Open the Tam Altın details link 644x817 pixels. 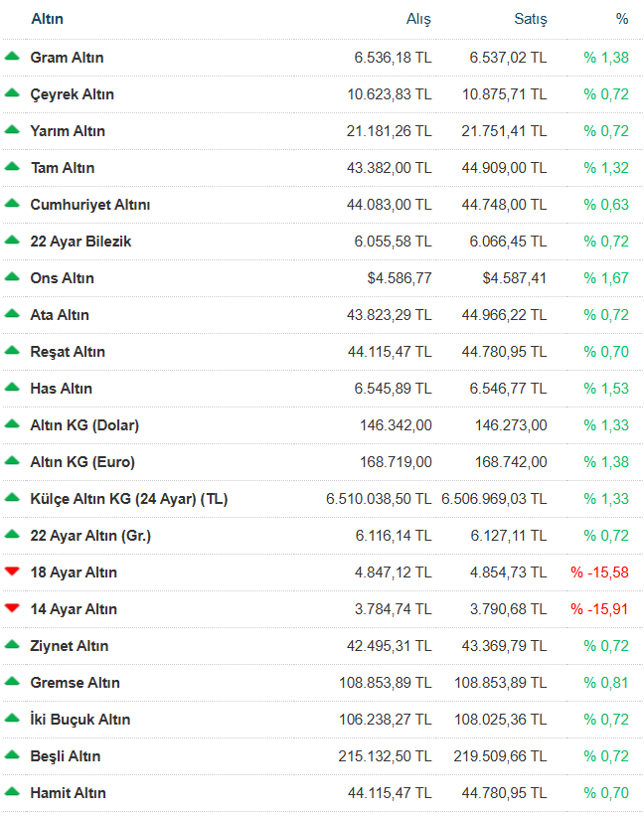(x=63, y=168)
